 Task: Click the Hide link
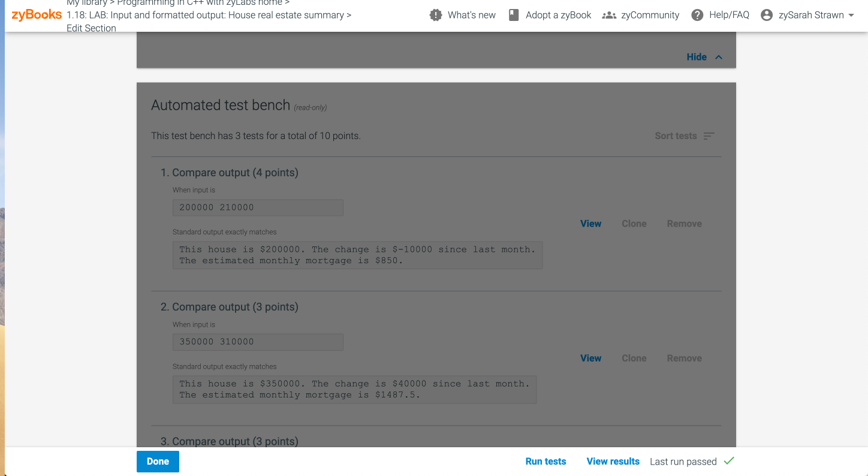(x=697, y=57)
